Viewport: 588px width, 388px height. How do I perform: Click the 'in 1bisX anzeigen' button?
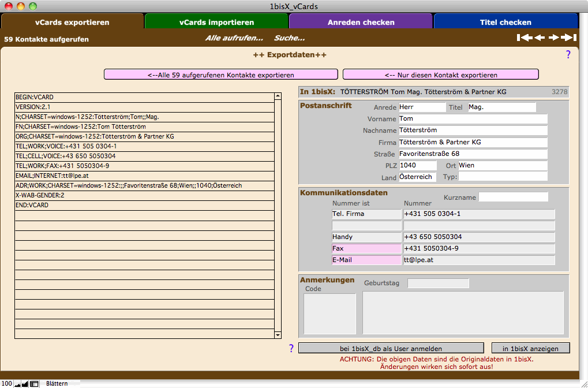(530, 348)
